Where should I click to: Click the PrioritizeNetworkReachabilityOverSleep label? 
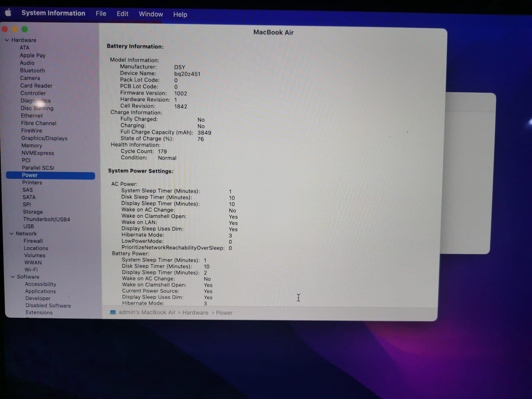click(173, 248)
